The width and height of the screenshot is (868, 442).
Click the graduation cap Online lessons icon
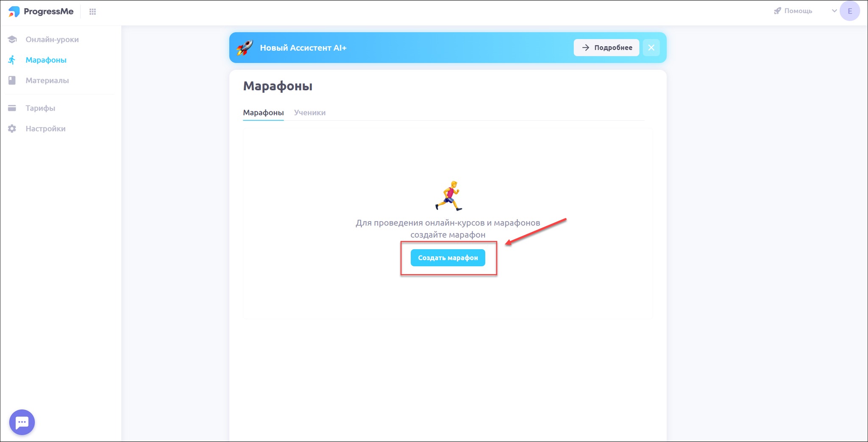coord(12,39)
